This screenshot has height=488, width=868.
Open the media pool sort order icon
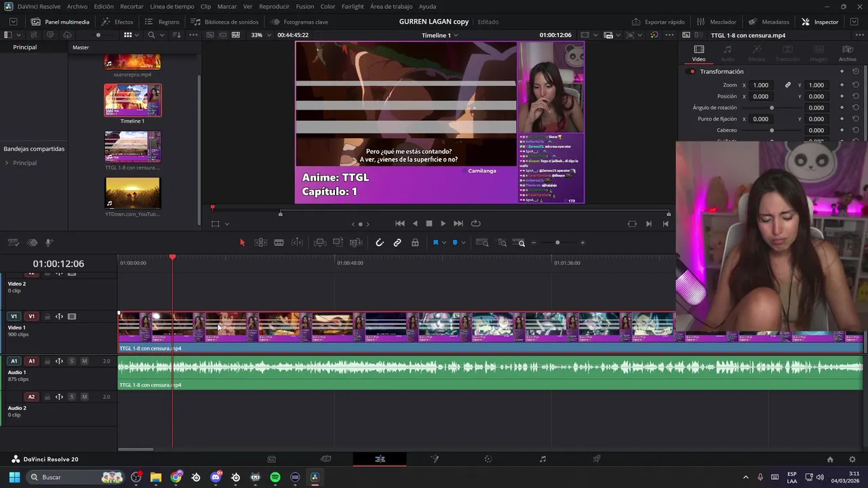(x=176, y=35)
